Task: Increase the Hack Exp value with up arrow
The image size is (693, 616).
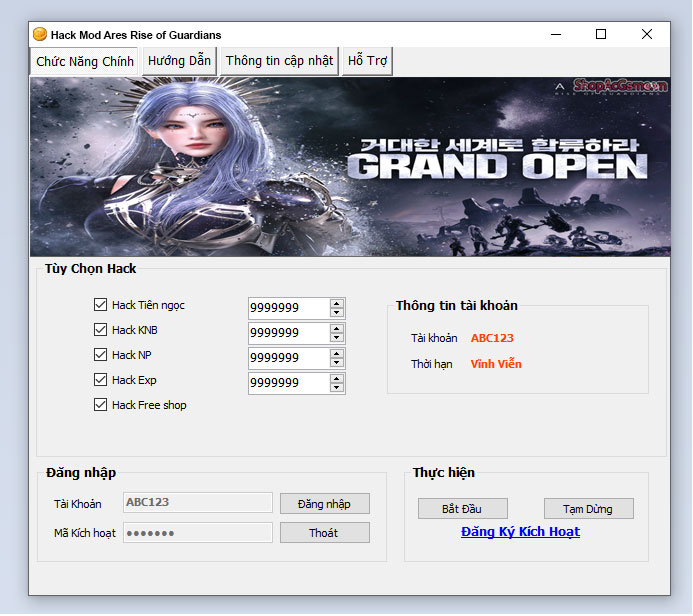Action: 337,379
